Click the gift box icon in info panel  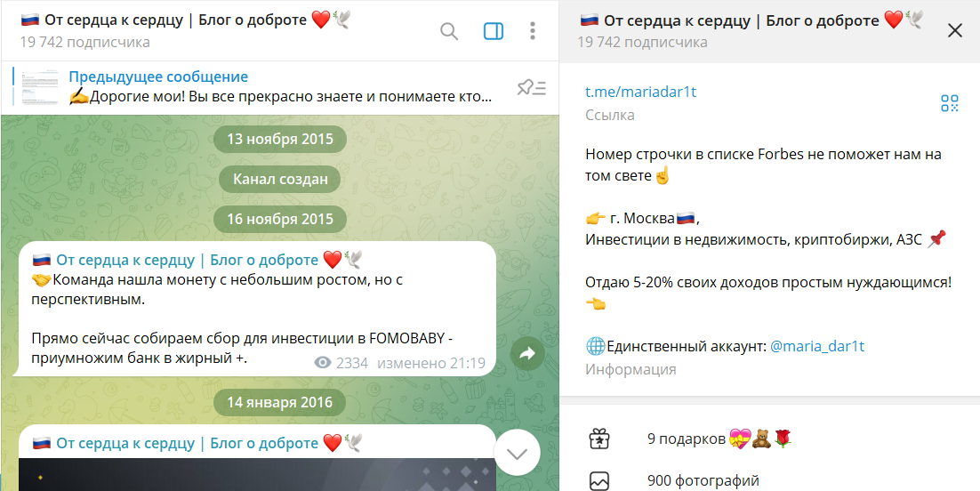[599, 439]
